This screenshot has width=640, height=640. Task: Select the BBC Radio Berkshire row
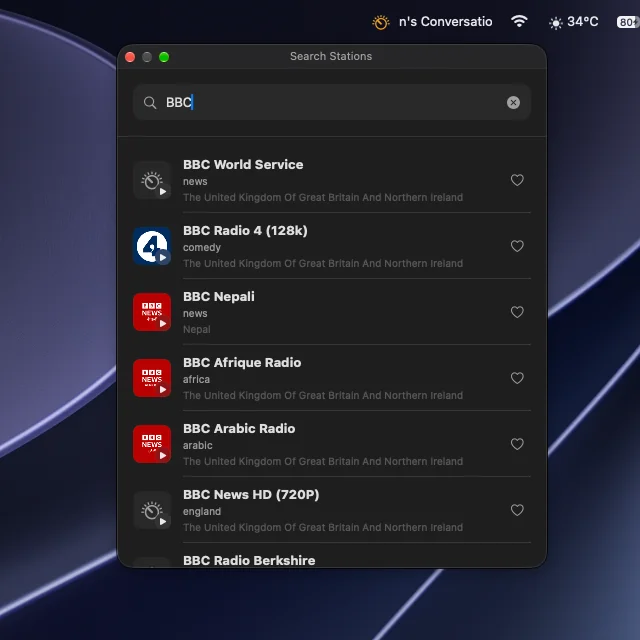coord(332,560)
